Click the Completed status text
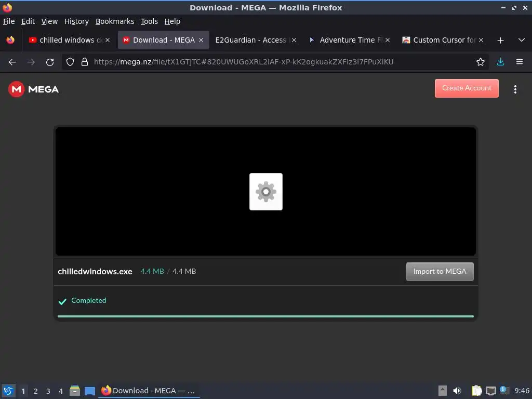 pyautogui.click(x=88, y=300)
